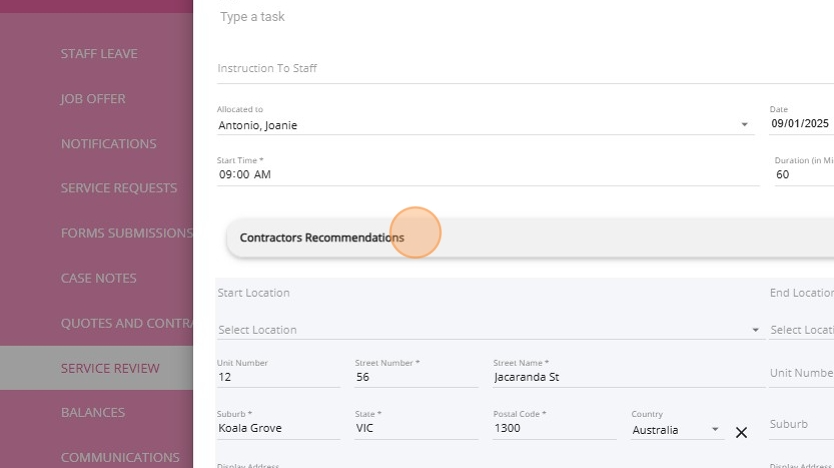Select Case Notes in the sidebar
The width and height of the screenshot is (834, 468).
tap(98, 278)
